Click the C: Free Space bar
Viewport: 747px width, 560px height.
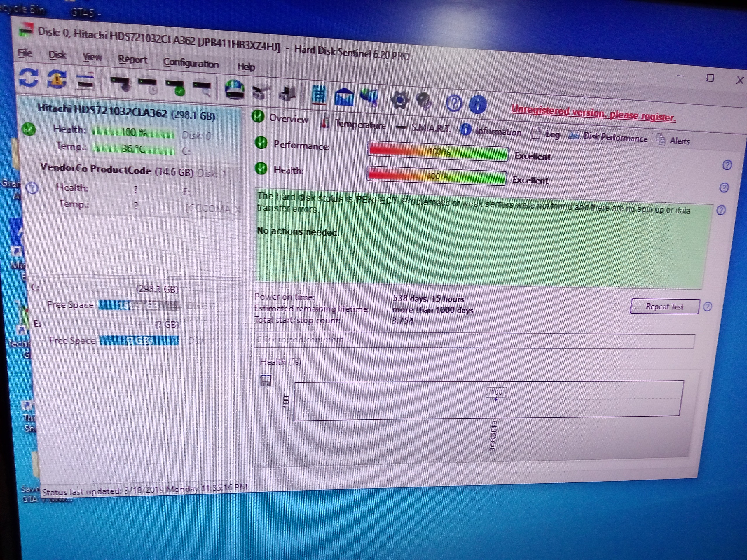[x=139, y=306]
